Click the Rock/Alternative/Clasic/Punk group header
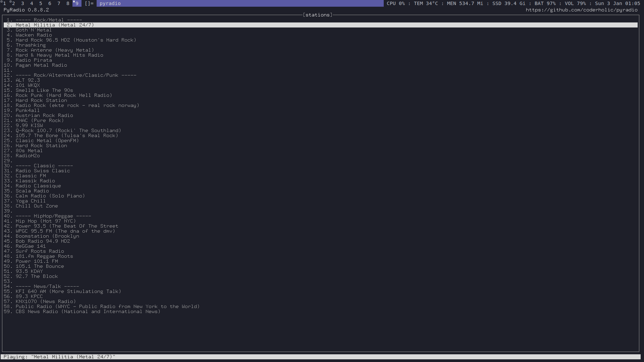Image resolution: width=644 pixels, height=362 pixels. click(76, 75)
